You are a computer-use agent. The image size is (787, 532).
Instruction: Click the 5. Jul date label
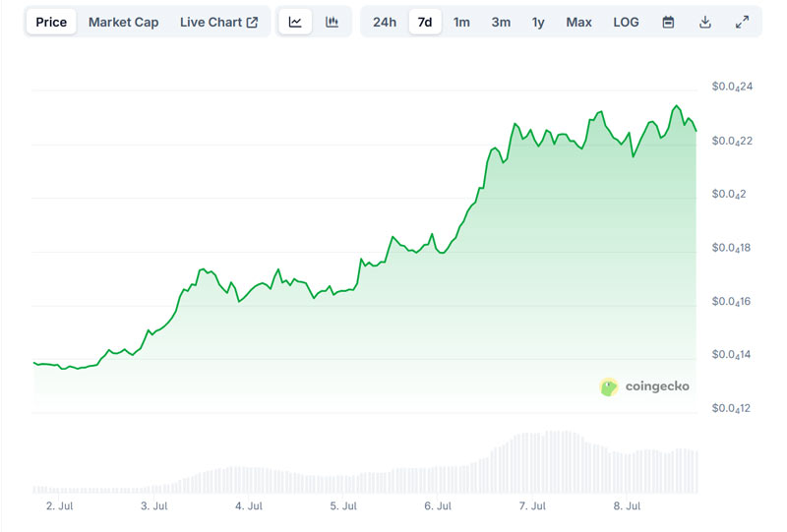click(x=343, y=506)
